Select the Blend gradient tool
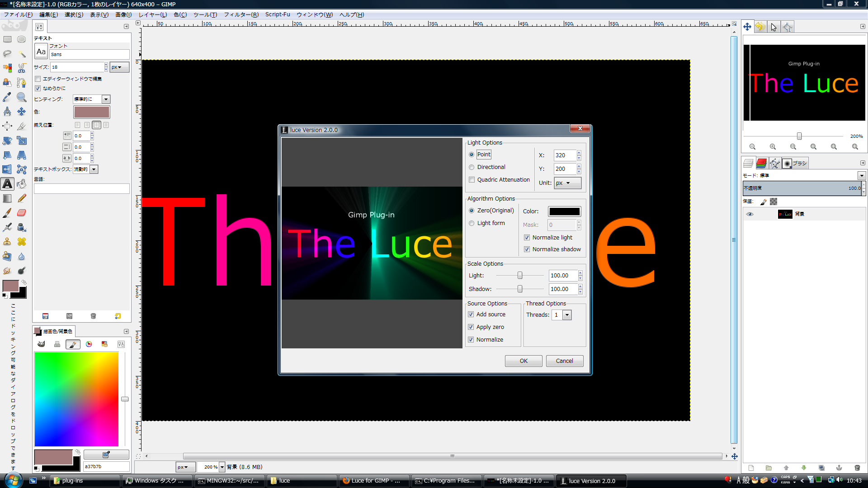Screen dimensions: 868x488 coord(7,198)
